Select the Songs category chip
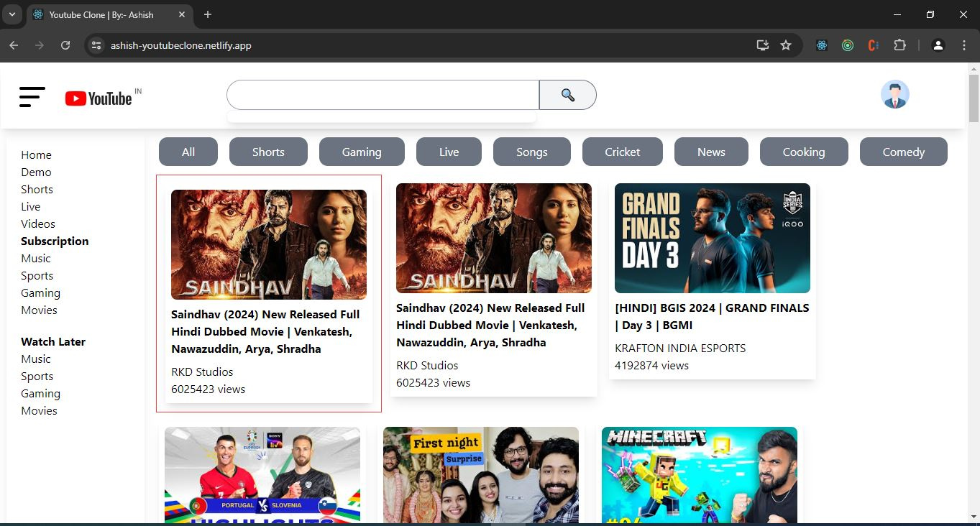The image size is (980, 526). pyautogui.click(x=532, y=152)
